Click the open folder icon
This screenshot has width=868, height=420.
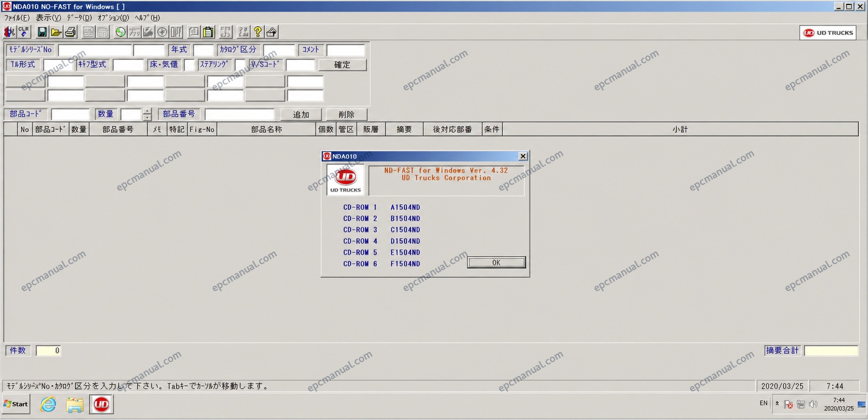(56, 32)
